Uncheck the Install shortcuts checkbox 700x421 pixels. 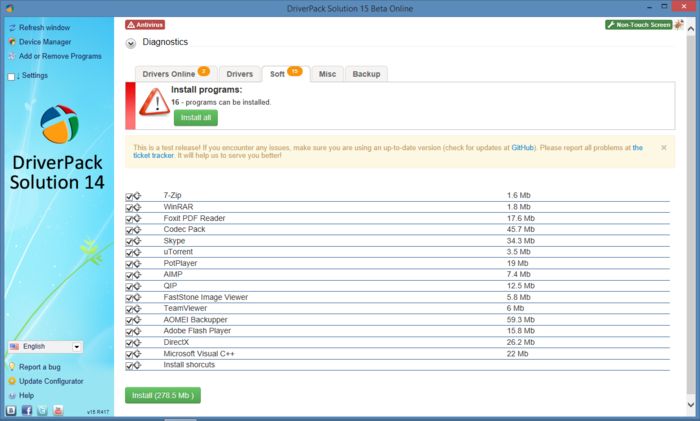point(129,366)
